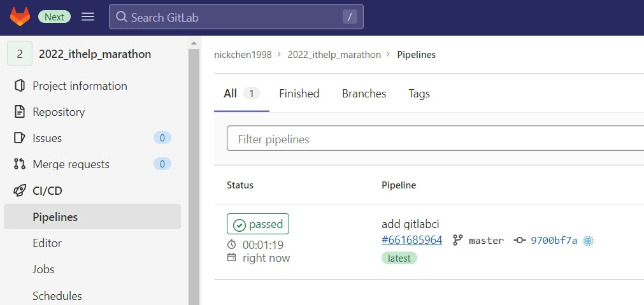Open the Editor sidebar item

(47, 243)
